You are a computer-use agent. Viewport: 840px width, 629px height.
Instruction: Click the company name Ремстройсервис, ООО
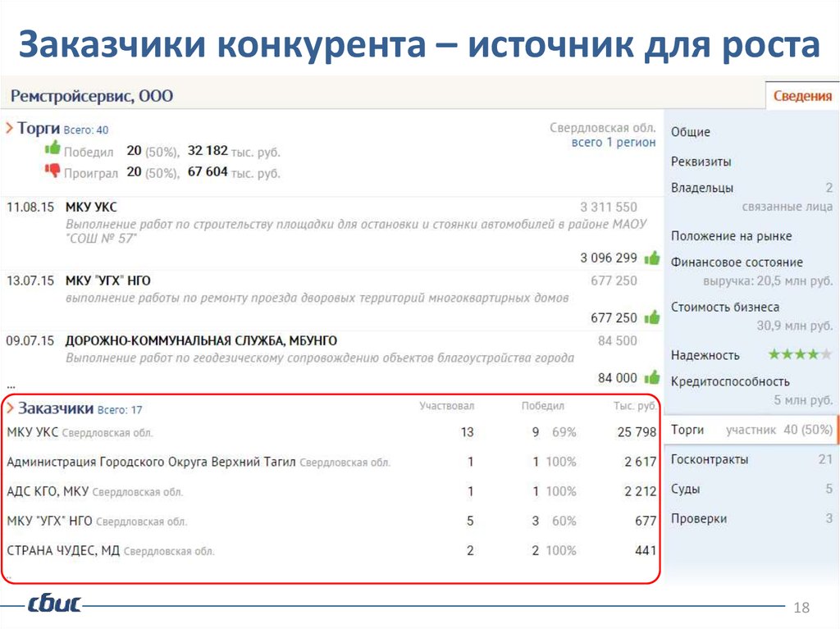92,96
